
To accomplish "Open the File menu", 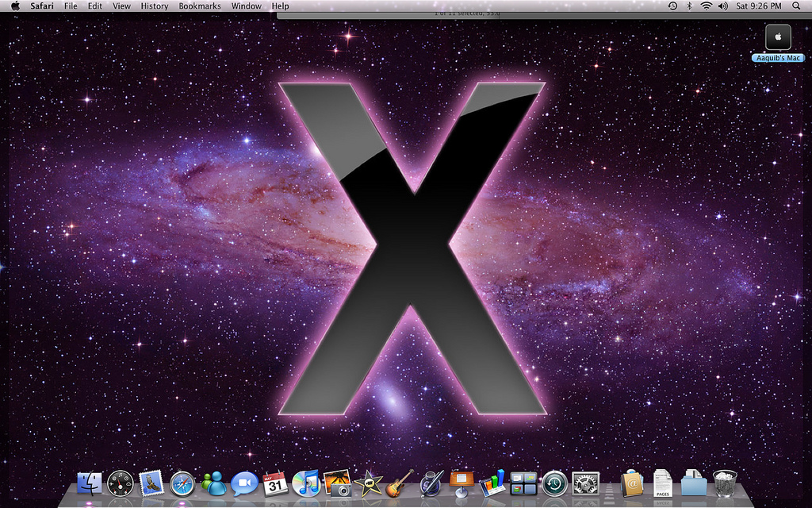I will (x=71, y=6).
